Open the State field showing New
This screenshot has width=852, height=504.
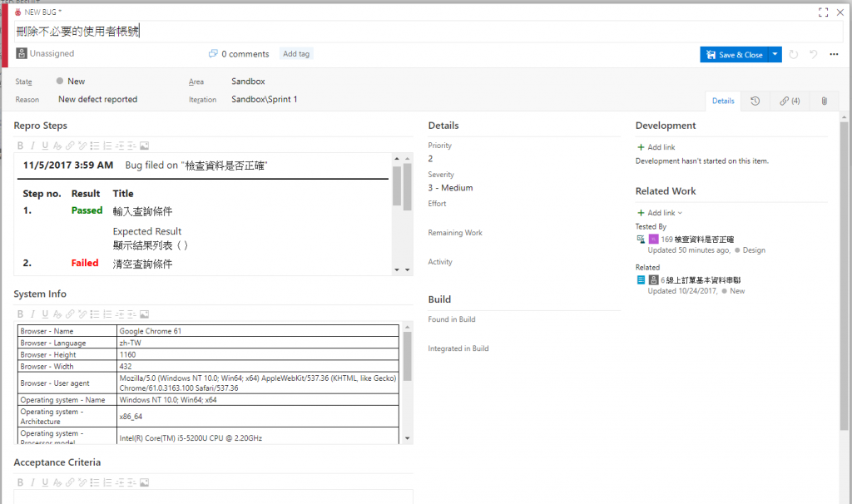[x=76, y=82]
